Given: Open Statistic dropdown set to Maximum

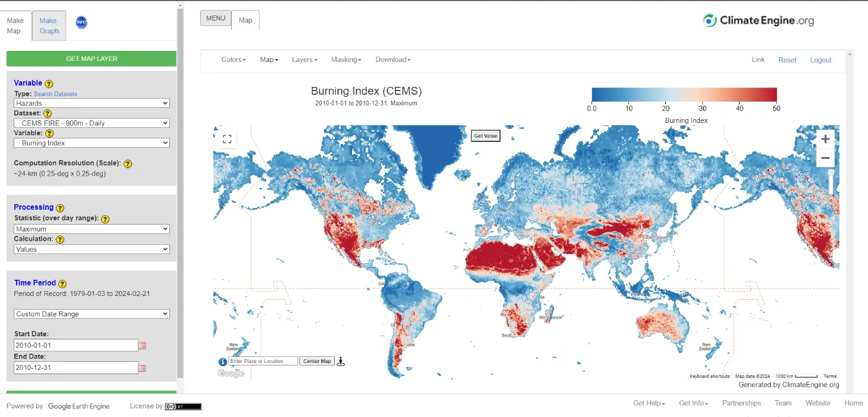Looking at the screenshot, I should click(x=91, y=229).
